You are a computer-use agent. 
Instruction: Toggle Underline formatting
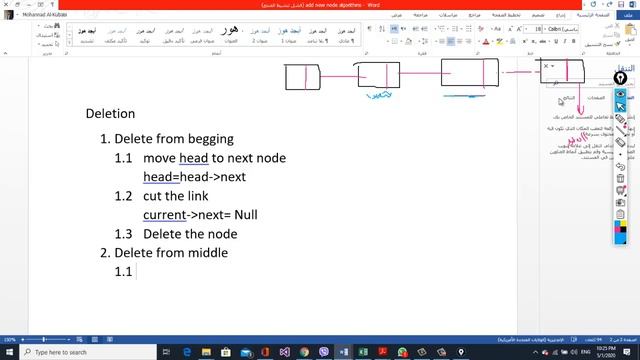pyautogui.click(x=556, y=41)
